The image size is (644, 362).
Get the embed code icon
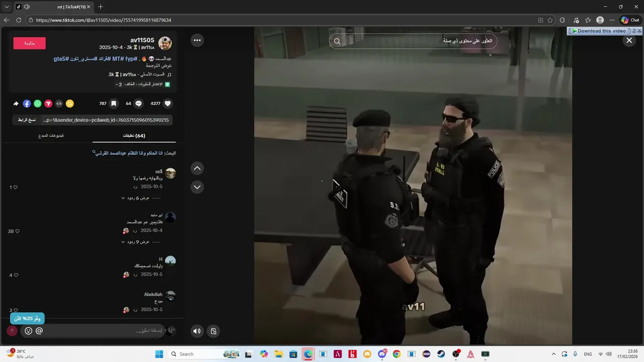tap(59, 104)
